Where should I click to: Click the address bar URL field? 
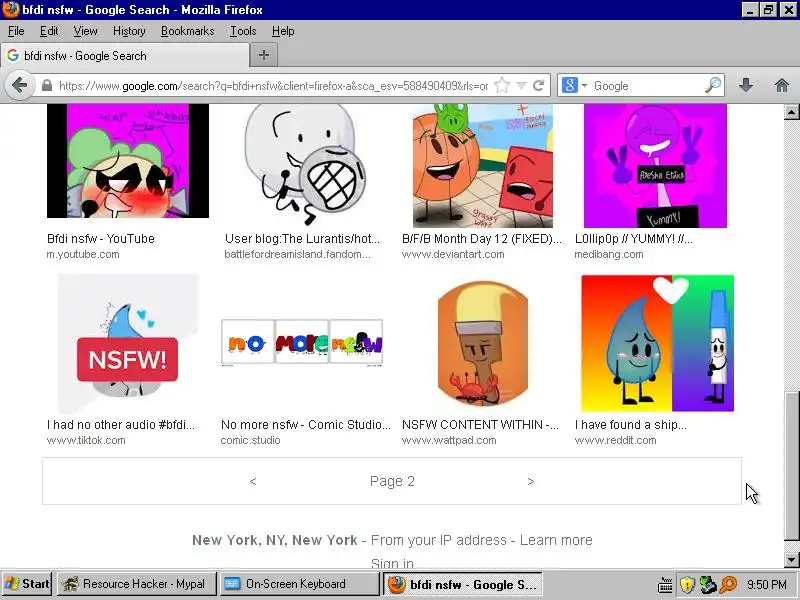(x=273, y=86)
